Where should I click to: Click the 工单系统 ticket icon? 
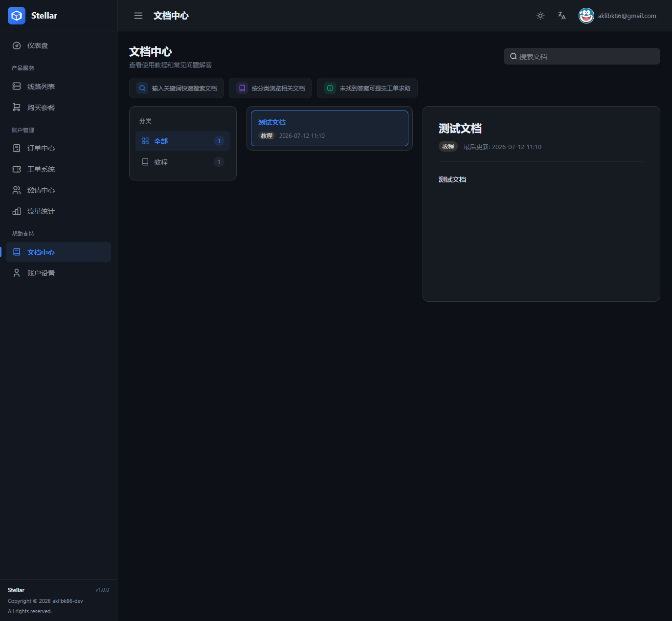click(x=17, y=169)
